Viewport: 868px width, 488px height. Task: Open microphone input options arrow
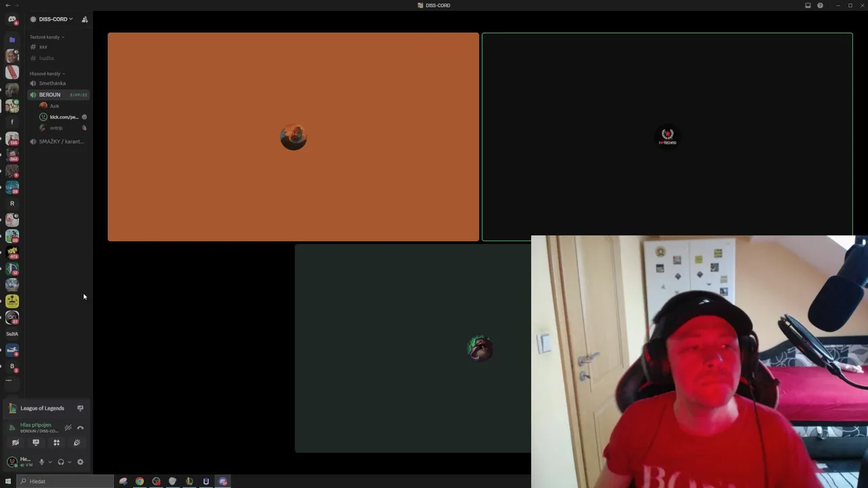click(50, 462)
